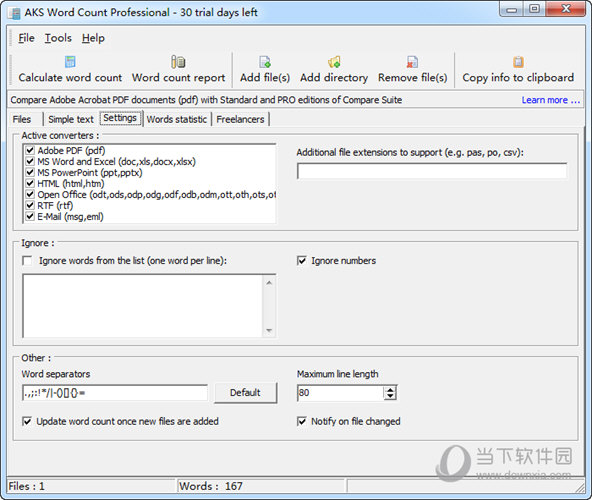
Task: Minimize the AKS Word Count window
Action: coord(512,9)
